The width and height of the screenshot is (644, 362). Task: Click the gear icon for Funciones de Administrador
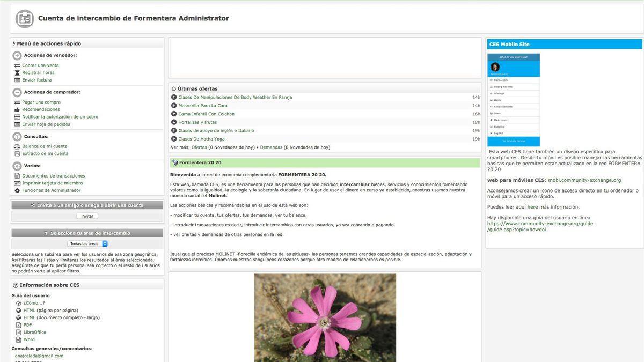pos(17,190)
